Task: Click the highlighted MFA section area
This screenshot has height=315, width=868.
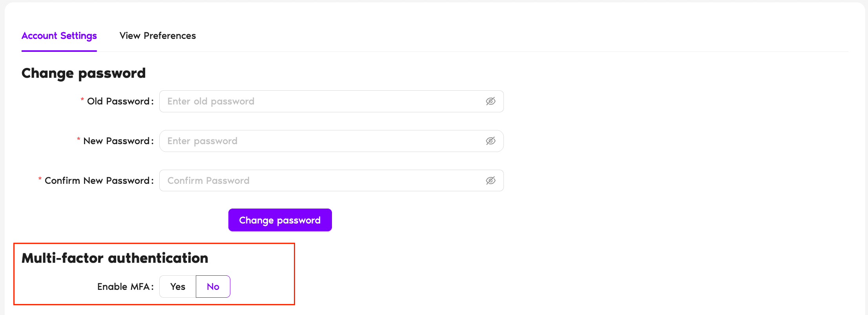Action: (x=154, y=274)
